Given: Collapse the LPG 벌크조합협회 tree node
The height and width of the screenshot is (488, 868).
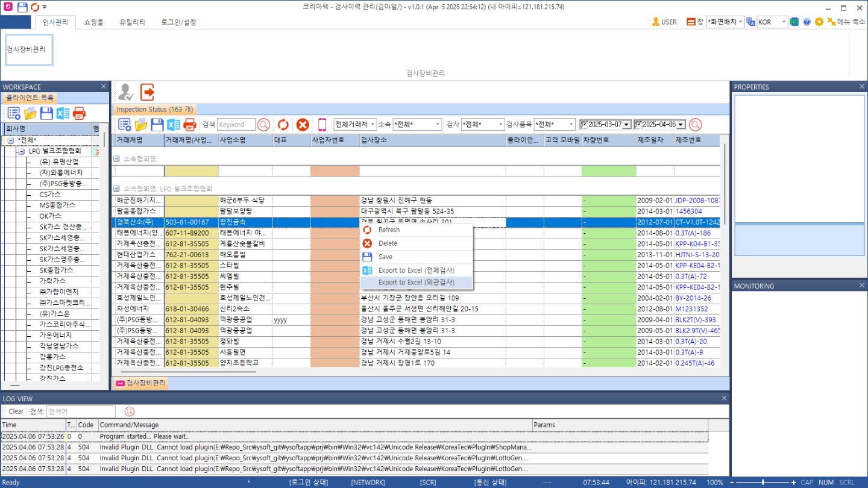Looking at the screenshot, I should 21,151.
